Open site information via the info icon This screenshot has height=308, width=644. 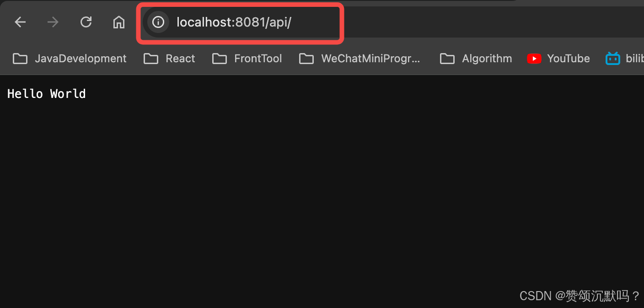158,22
